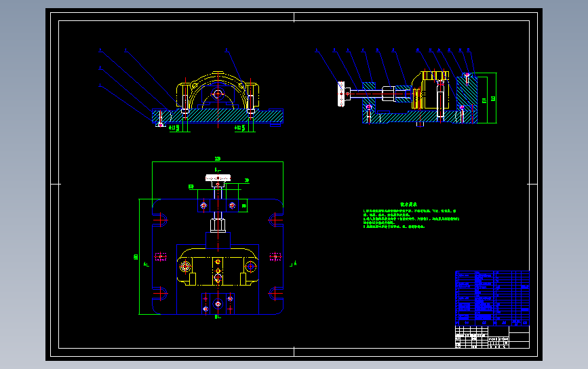Select the right locating pin circle in plan view

[250, 267]
